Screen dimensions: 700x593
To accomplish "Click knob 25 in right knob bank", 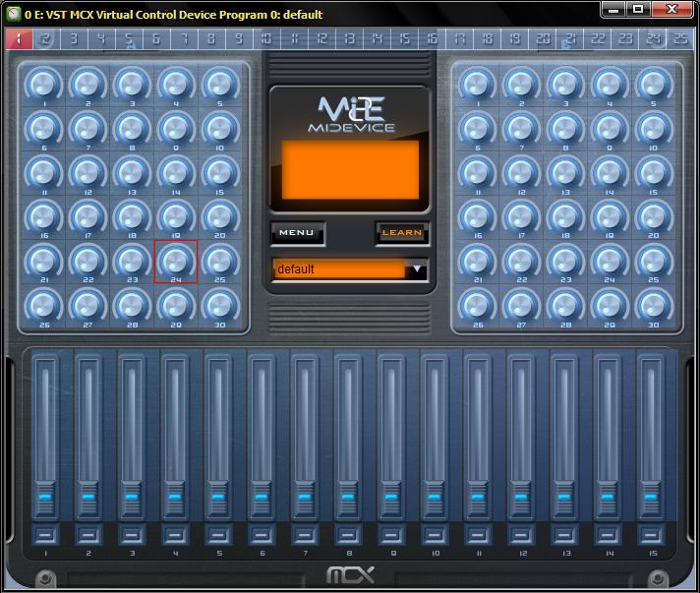I will (x=653, y=261).
